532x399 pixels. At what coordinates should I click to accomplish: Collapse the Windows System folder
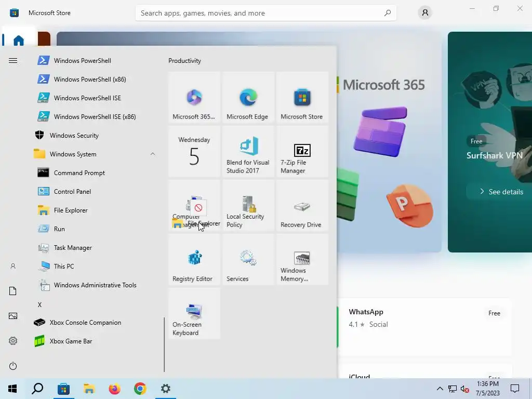tap(95, 154)
